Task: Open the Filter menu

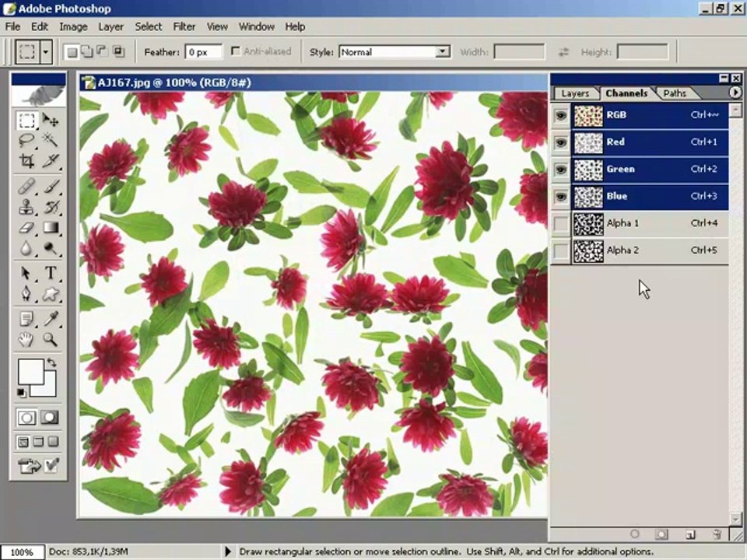Action: tap(184, 26)
